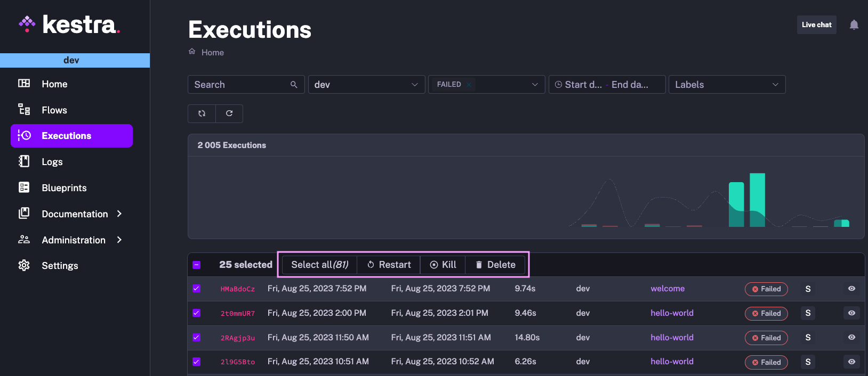Image resolution: width=868 pixels, height=376 pixels.
Task: Click the second-tallest teal chart bar
Action: click(x=736, y=205)
